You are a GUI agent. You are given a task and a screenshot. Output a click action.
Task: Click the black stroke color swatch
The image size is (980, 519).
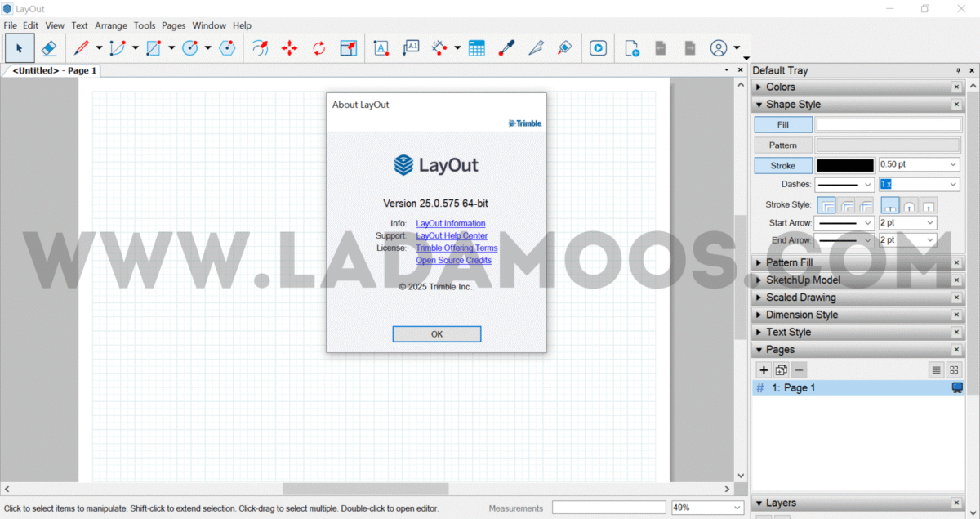pos(845,165)
